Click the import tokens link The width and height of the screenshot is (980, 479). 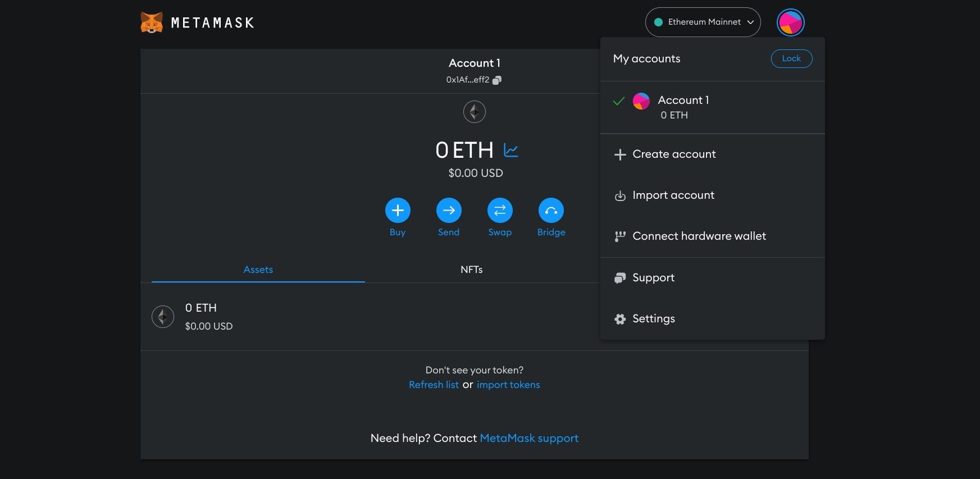click(508, 385)
